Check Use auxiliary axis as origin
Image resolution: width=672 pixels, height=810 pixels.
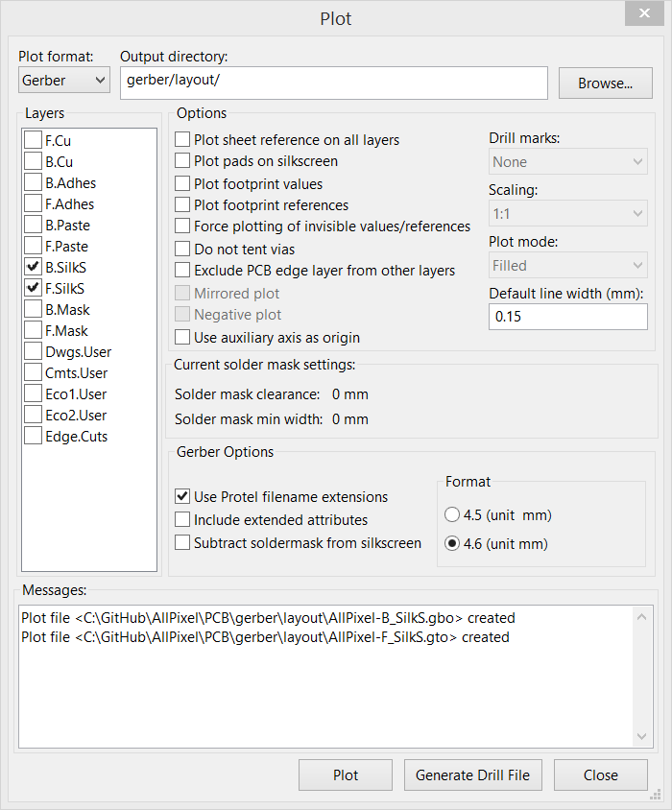pos(182,337)
